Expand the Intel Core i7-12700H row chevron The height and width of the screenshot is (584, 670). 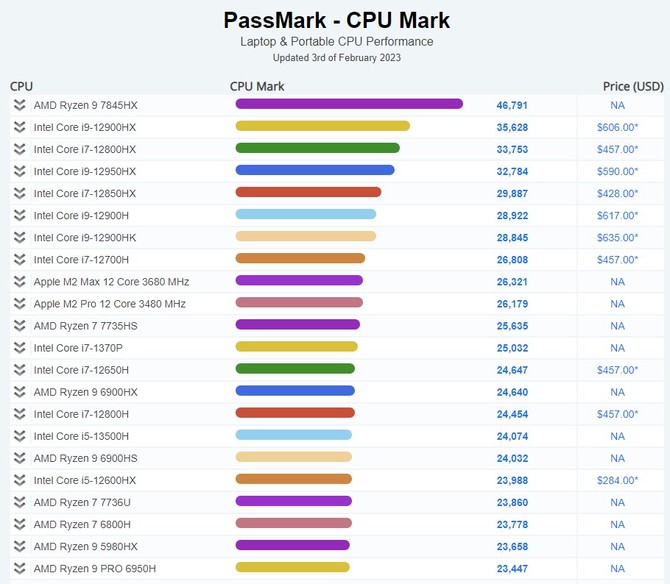tap(19, 260)
